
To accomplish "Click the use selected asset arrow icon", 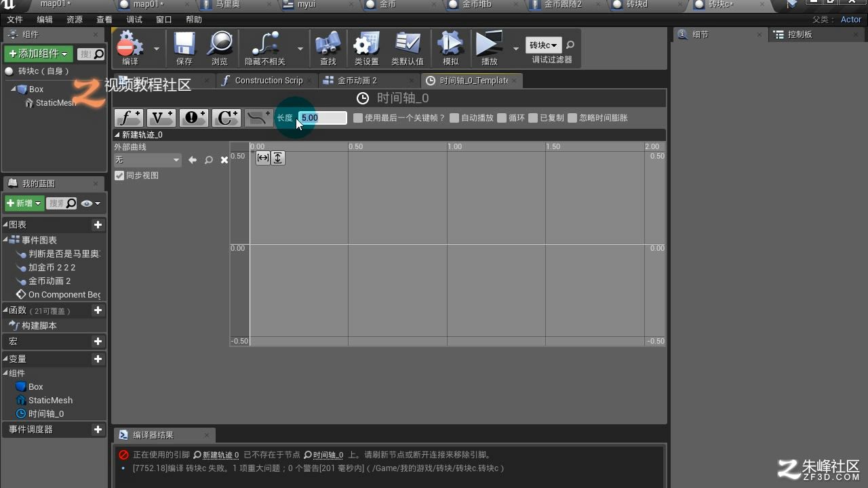I will [x=193, y=160].
